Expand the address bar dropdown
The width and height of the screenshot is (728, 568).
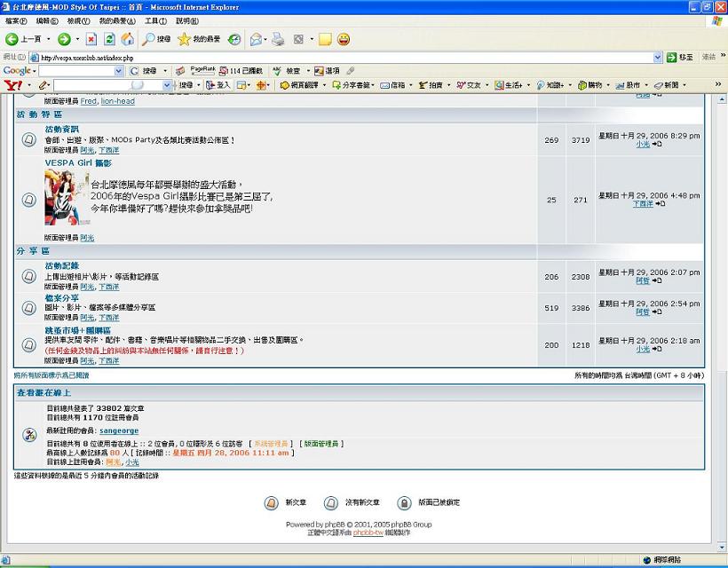(658, 57)
